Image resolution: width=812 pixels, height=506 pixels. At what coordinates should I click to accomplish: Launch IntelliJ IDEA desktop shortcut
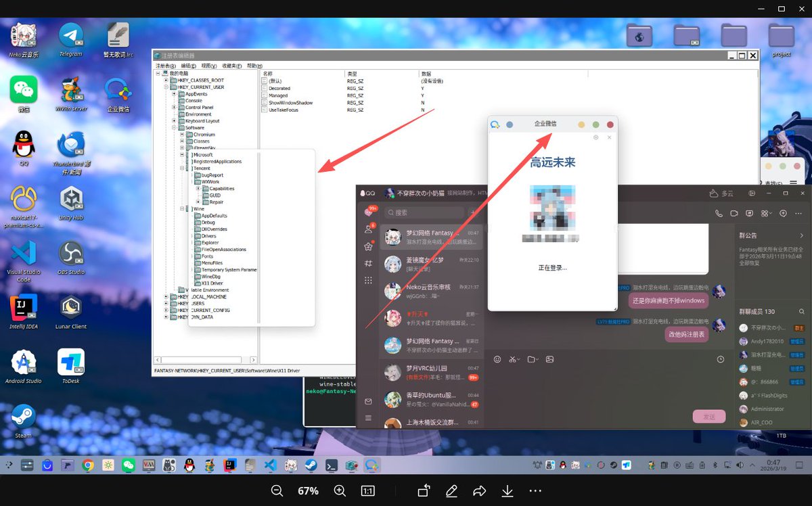click(x=24, y=311)
